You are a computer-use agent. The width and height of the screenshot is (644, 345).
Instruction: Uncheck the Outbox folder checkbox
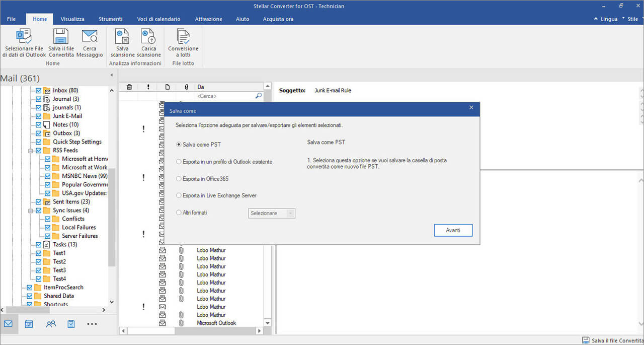(x=39, y=133)
